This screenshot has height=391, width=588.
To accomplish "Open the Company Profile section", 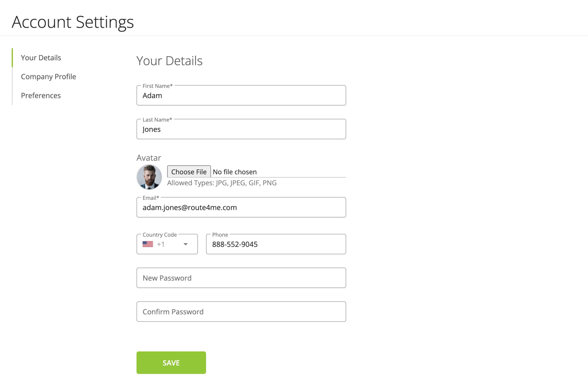I will point(48,76).
